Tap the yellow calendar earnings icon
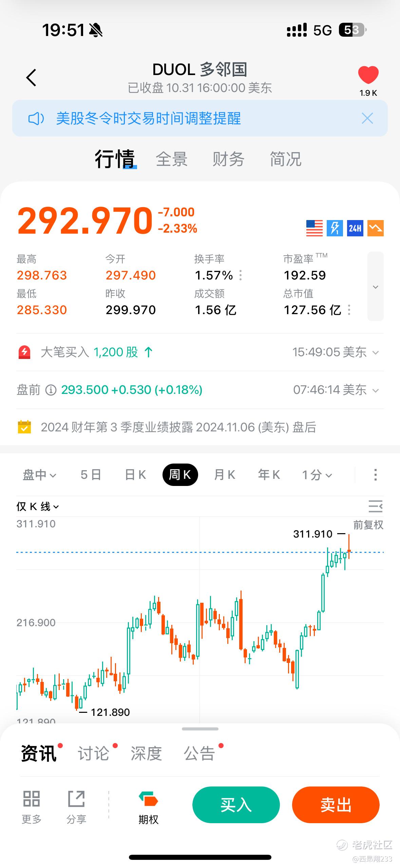This screenshot has height=868, width=400. 24,427
